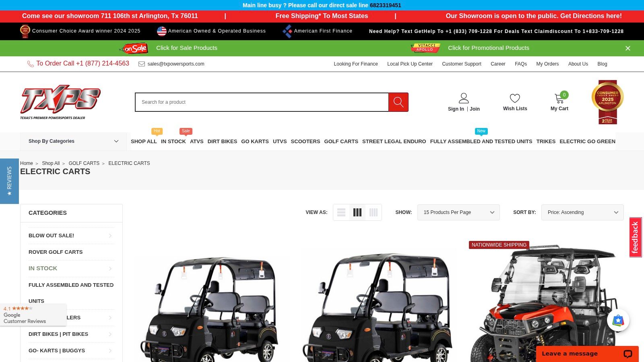This screenshot has height=362, width=644.
Task: Click in the Search for a product field
Action: tap(262, 102)
